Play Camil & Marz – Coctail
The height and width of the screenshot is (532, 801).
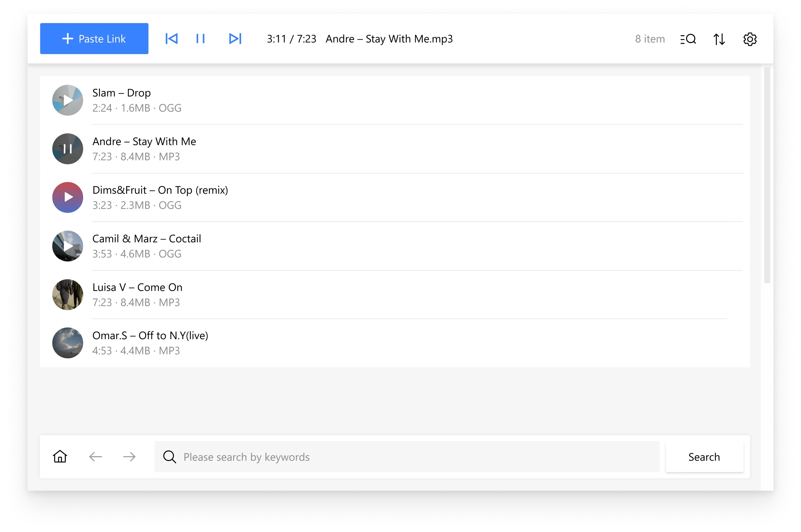68,246
